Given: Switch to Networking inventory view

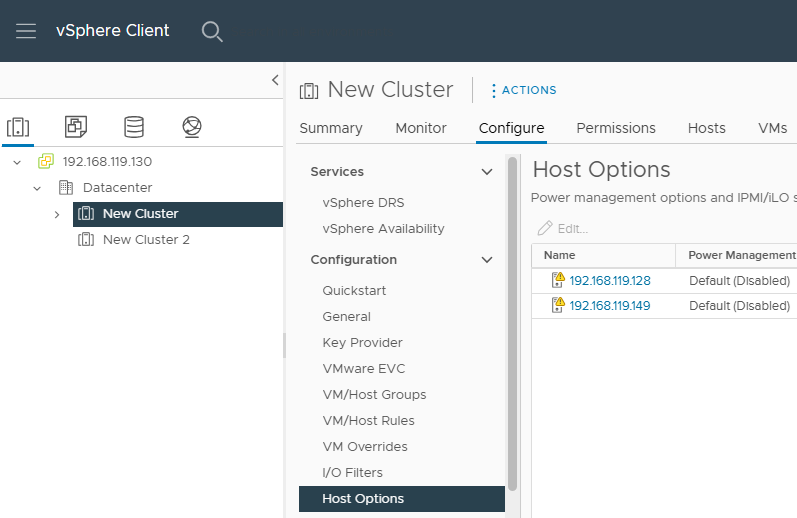Looking at the screenshot, I should click(x=192, y=127).
